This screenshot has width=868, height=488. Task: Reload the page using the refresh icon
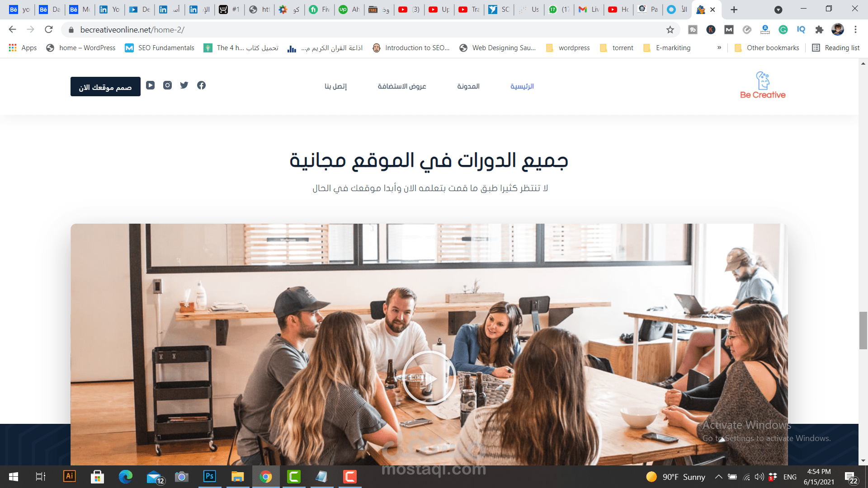tap(49, 30)
